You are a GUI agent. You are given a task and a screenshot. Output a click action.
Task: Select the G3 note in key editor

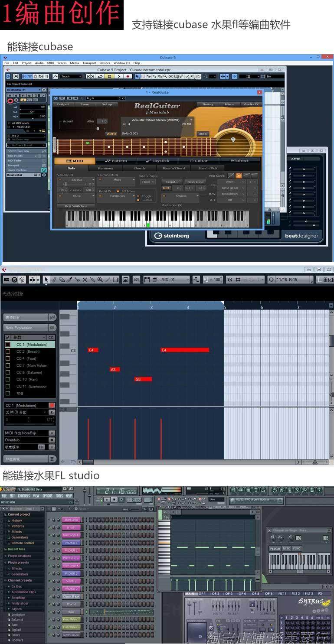click(143, 379)
